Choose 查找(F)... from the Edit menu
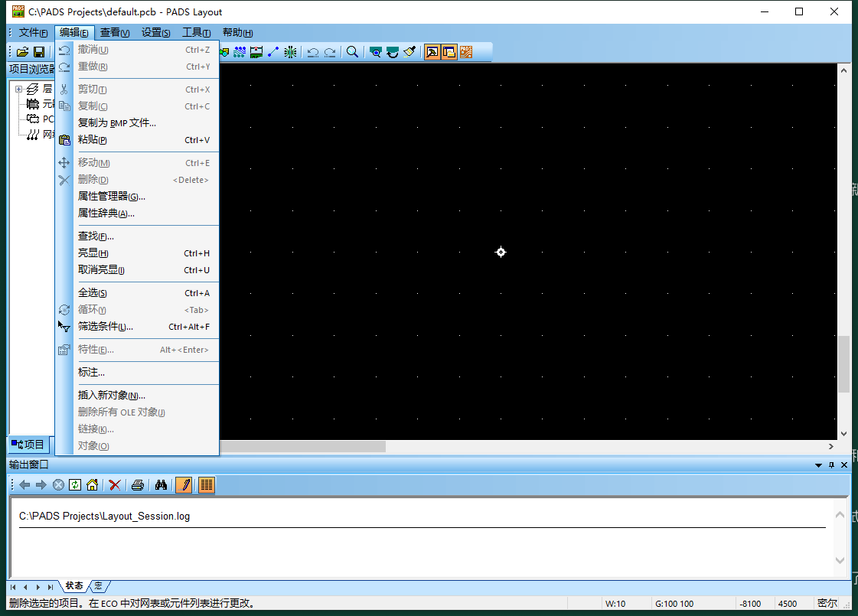Viewport: 858px width, 616px height. pos(137,236)
